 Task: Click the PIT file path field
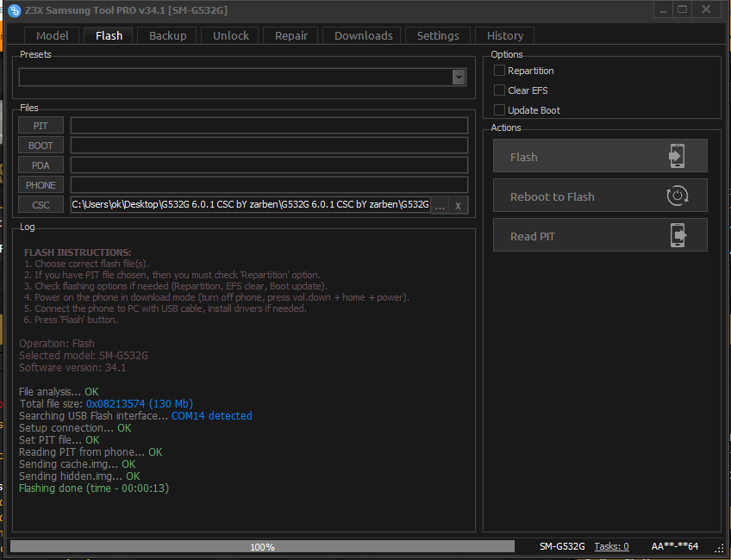(x=269, y=126)
